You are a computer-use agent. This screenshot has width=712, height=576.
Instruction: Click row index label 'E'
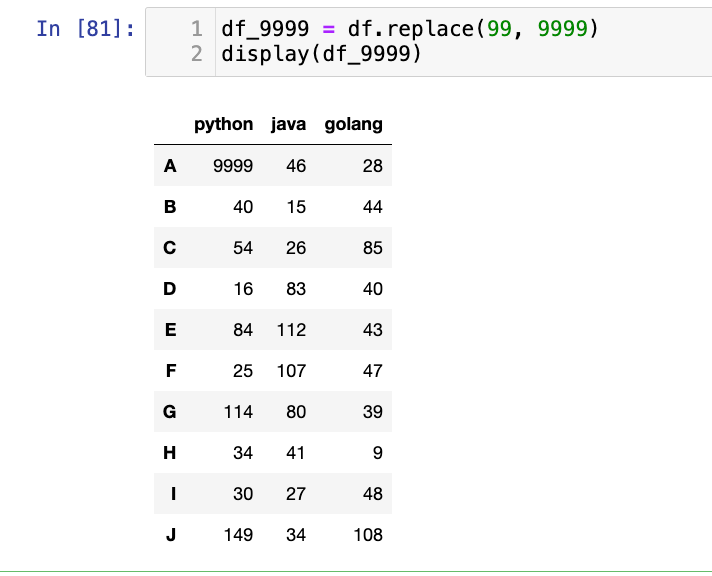click(170, 330)
